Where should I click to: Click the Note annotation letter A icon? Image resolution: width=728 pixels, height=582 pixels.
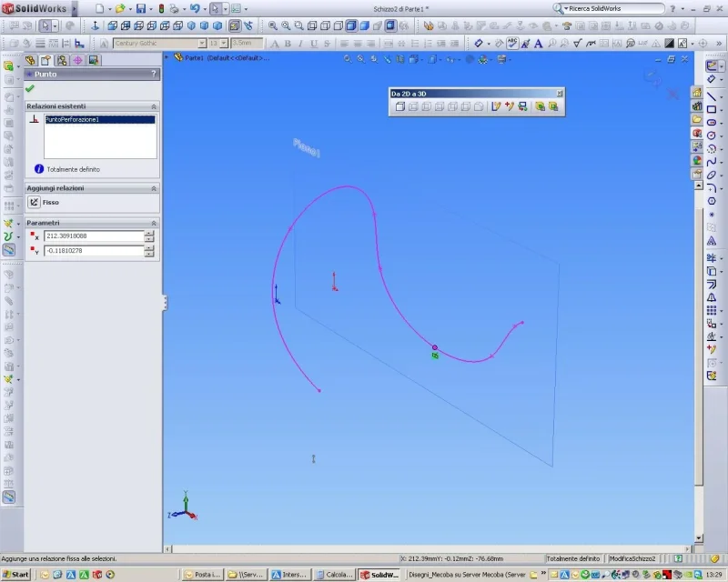point(538,43)
